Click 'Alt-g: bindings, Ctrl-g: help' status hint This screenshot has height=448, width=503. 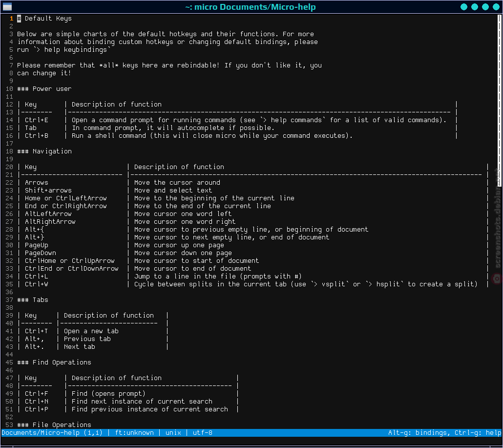tap(444, 432)
